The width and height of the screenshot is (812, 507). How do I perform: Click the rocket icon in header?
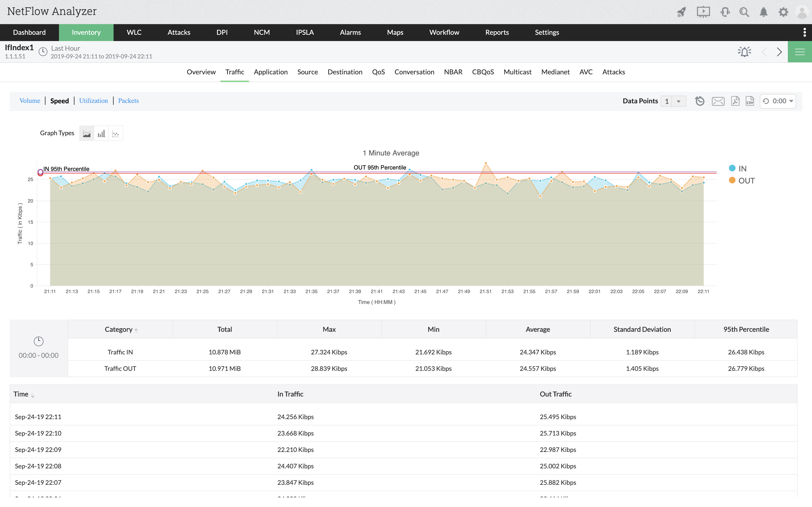tap(681, 12)
